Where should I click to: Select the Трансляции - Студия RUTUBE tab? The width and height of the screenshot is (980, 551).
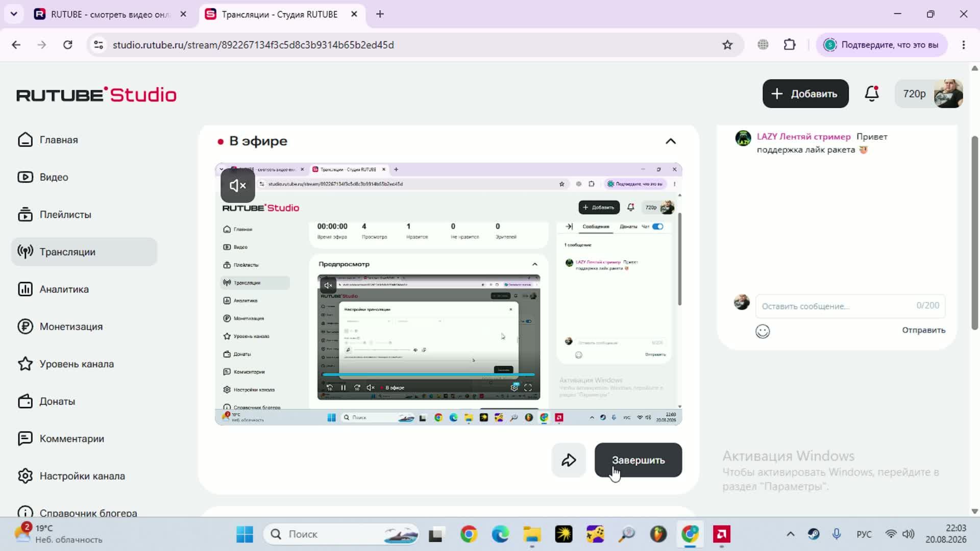pos(280,14)
